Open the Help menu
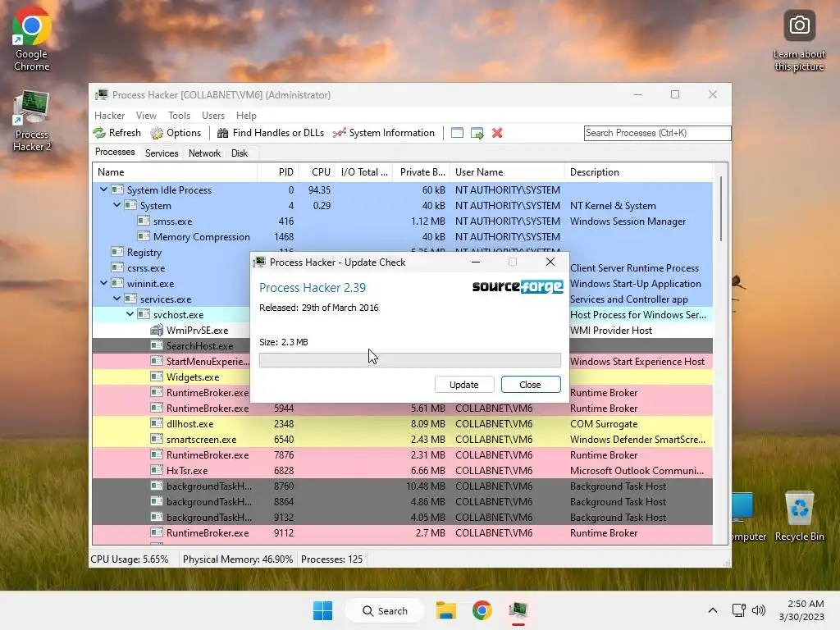Viewport: 840px width, 630px height. [246, 115]
